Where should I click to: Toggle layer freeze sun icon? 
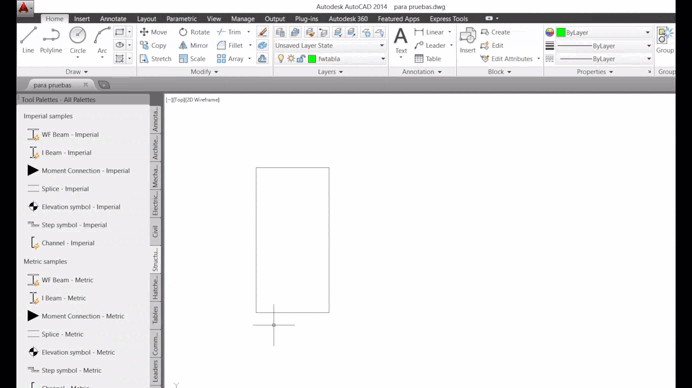[x=291, y=59]
